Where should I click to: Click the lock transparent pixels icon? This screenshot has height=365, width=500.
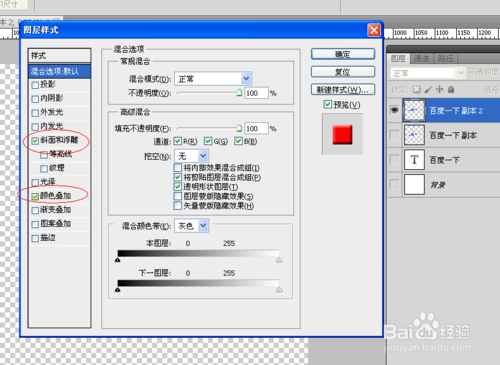417,89
